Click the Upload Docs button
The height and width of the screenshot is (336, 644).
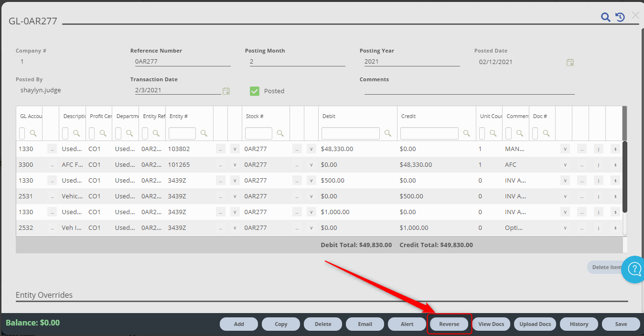535,324
